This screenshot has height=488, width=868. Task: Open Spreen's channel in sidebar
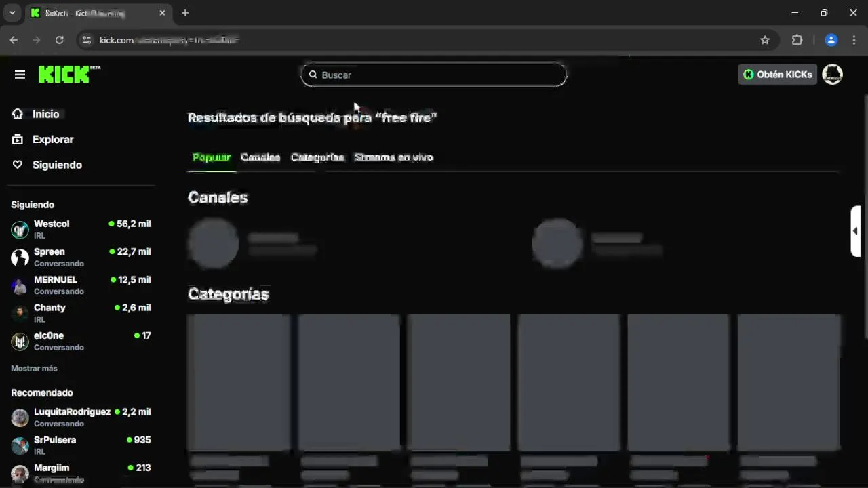[x=81, y=257]
